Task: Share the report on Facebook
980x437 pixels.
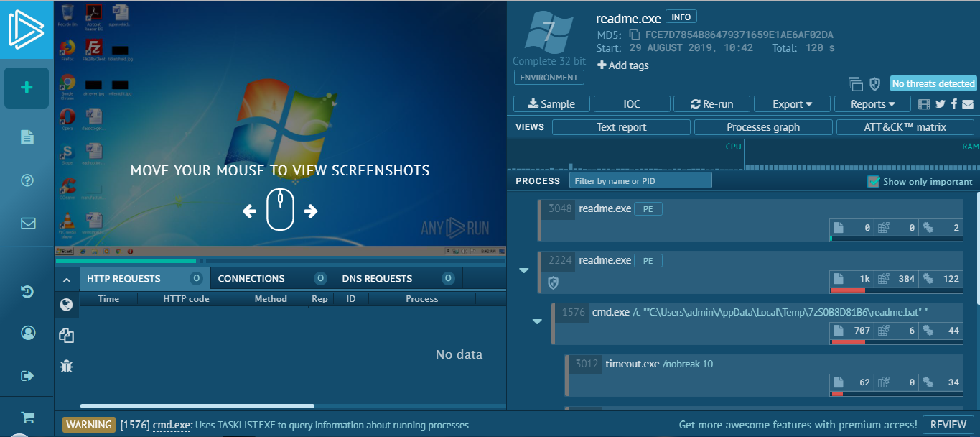Action: coord(954,104)
